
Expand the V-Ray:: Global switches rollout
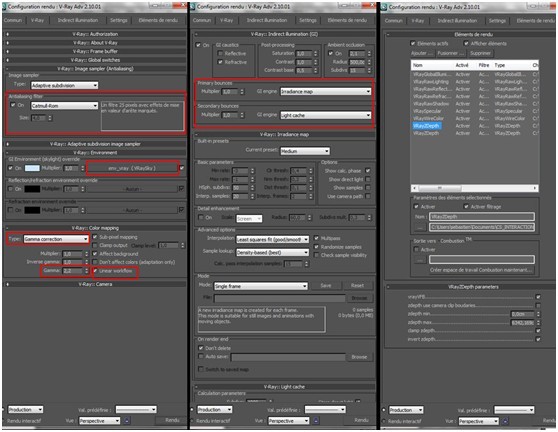(x=95, y=60)
